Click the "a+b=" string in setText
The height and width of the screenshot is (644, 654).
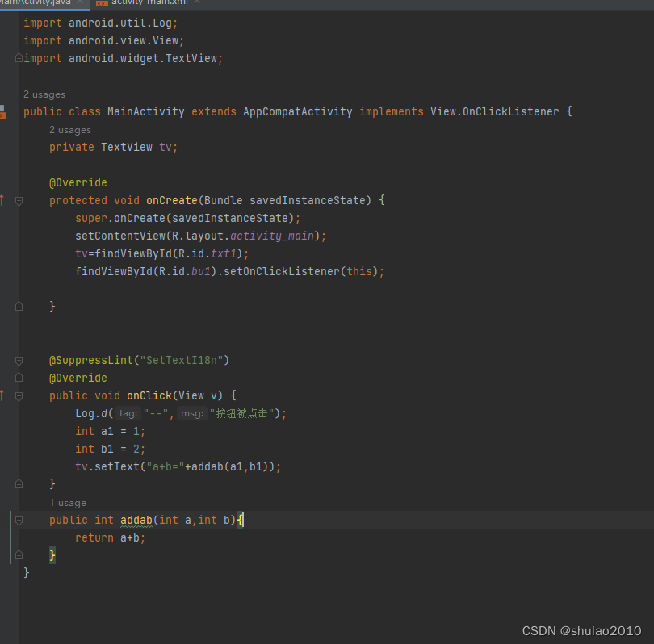(x=166, y=466)
